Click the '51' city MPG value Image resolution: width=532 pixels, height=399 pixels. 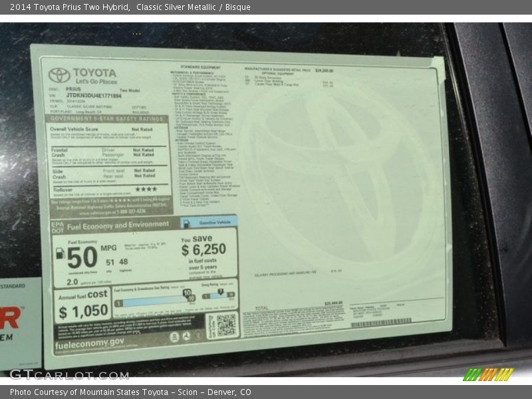tap(110, 262)
